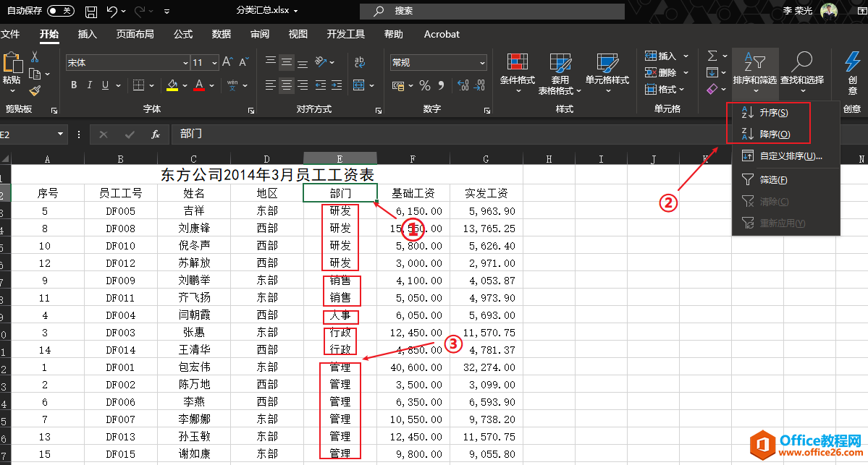This screenshot has height=465, width=868.
Task: Click the Decrease Decimal icon
Action: [480, 86]
